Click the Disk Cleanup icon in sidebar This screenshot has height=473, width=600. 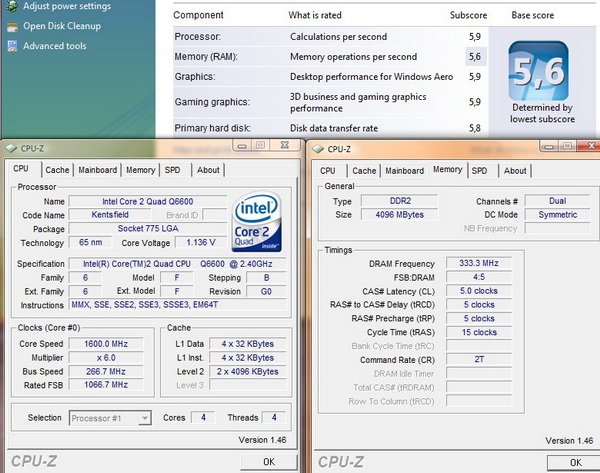[12, 27]
